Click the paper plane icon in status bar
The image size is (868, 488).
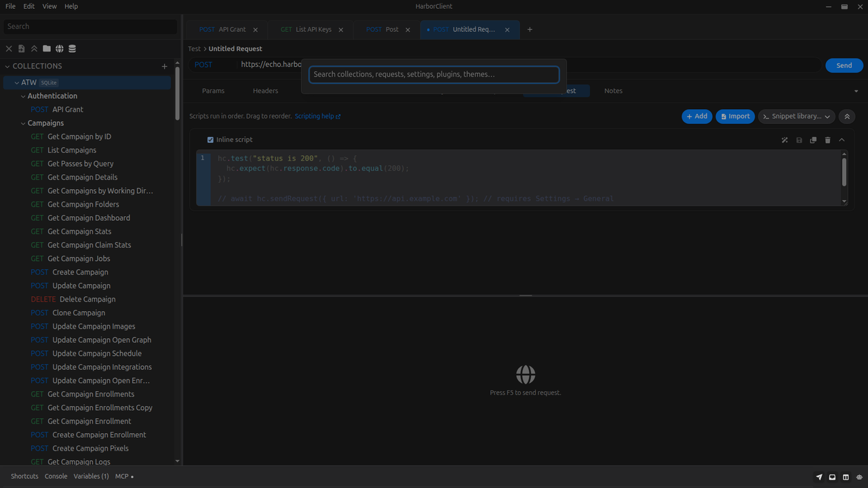click(819, 477)
